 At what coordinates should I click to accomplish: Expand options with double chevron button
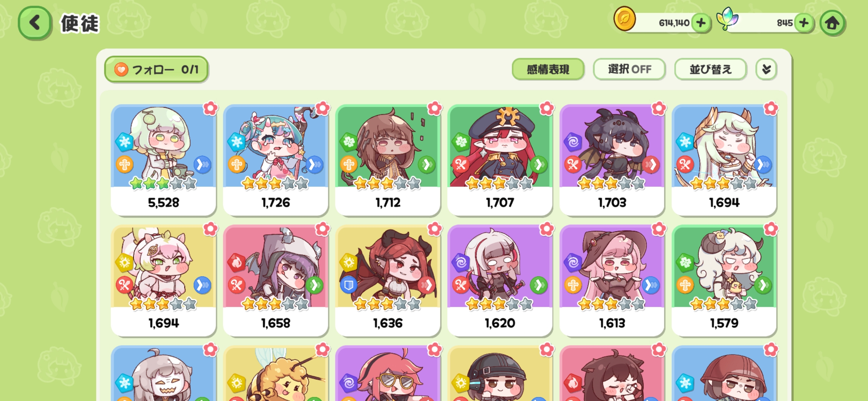[x=766, y=69]
